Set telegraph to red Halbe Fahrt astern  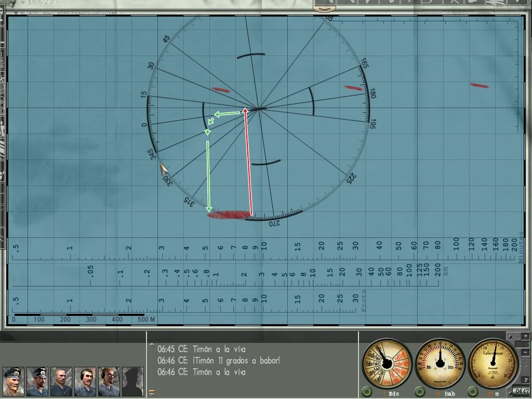pos(402,363)
